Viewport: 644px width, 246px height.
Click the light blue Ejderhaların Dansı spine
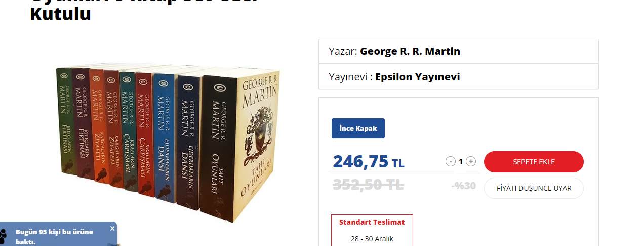(x=163, y=137)
